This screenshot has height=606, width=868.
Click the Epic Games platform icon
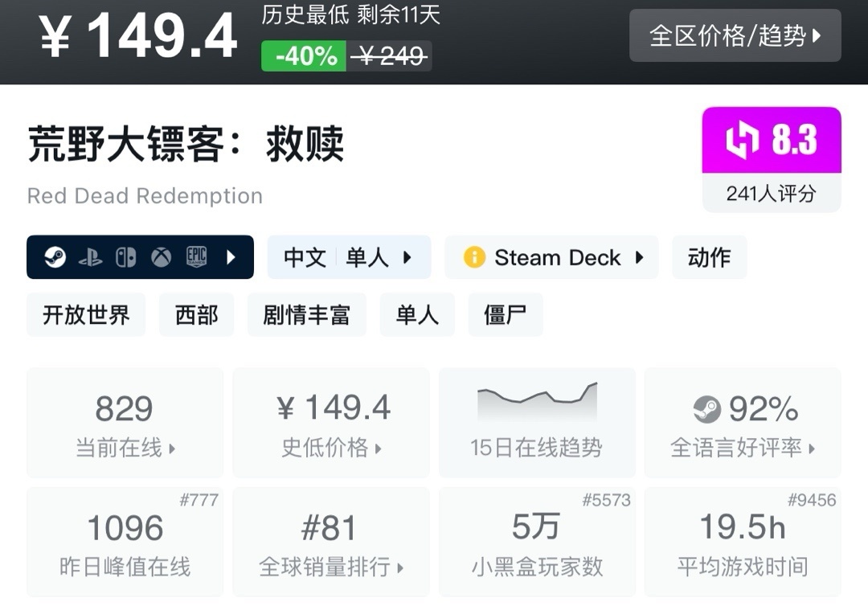coord(197,257)
